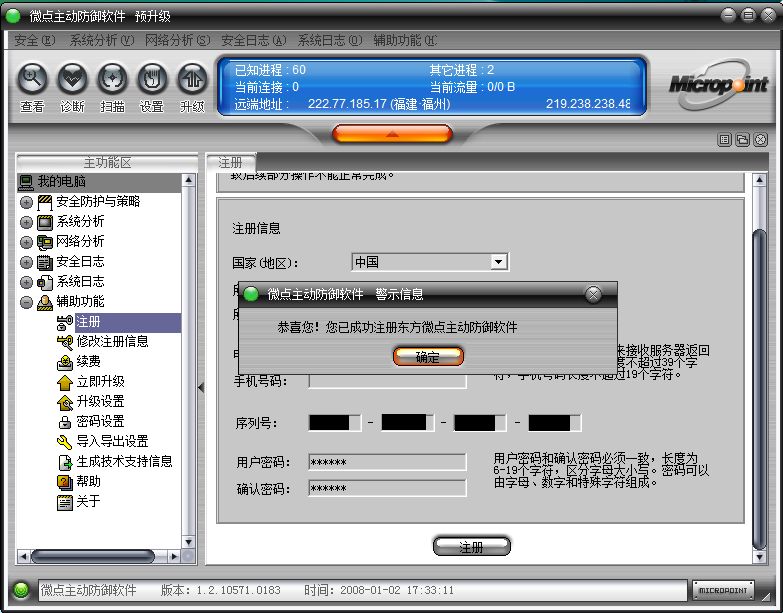Click the 帮助 question-mark icon

[x=65, y=482]
